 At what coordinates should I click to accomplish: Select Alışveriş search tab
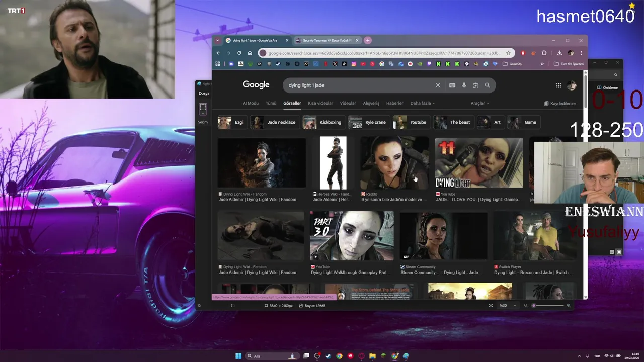[x=371, y=103]
